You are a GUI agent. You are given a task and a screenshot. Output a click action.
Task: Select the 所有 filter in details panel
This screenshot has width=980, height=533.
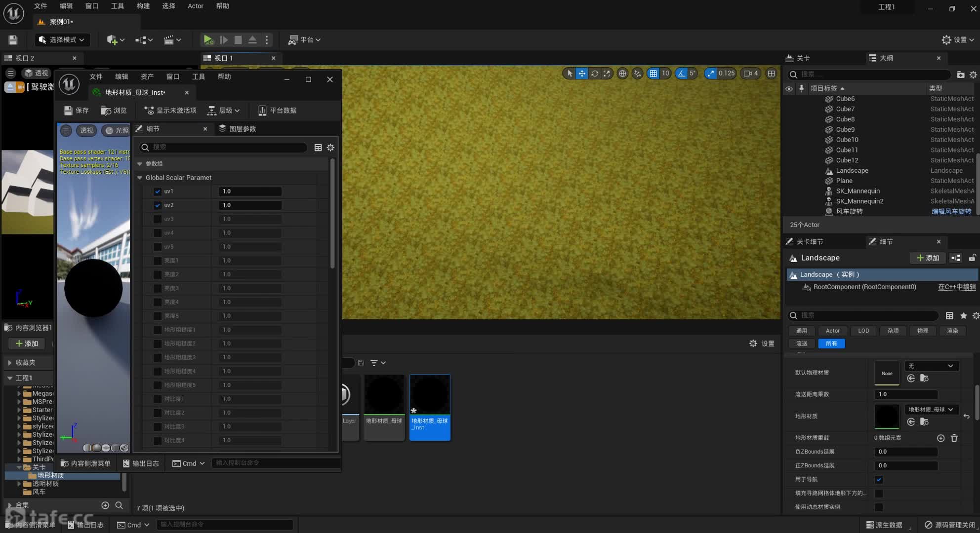click(831, 343)
